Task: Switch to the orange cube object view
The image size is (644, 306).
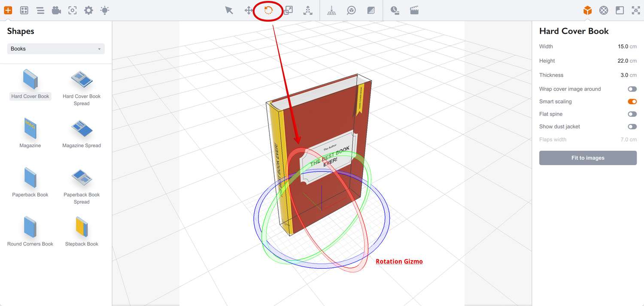Action: (x=588, y=10)
